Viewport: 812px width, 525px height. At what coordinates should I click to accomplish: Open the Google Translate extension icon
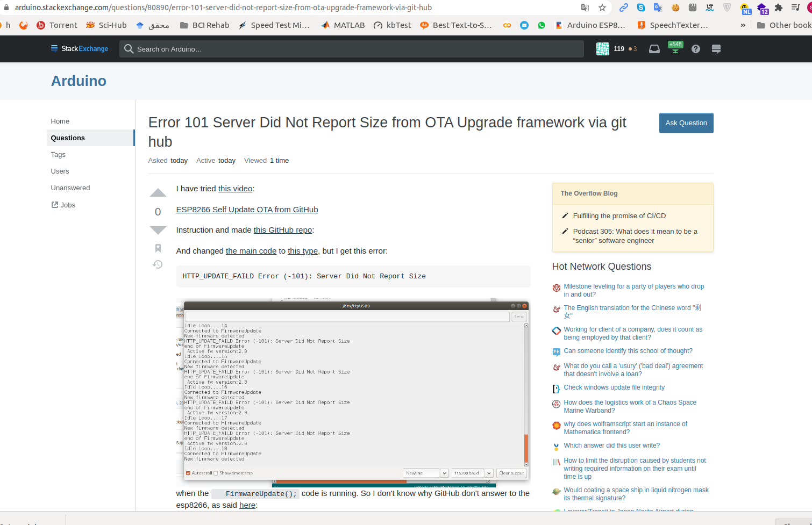(x=658, y=8)
